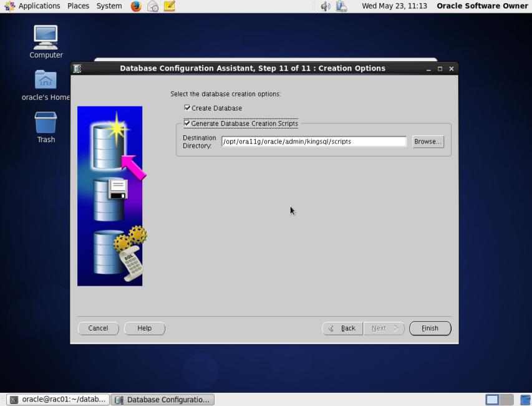Click the trash applet at the bottom right
The width and height of the screenshot is (532, 406).
point(524,399)
